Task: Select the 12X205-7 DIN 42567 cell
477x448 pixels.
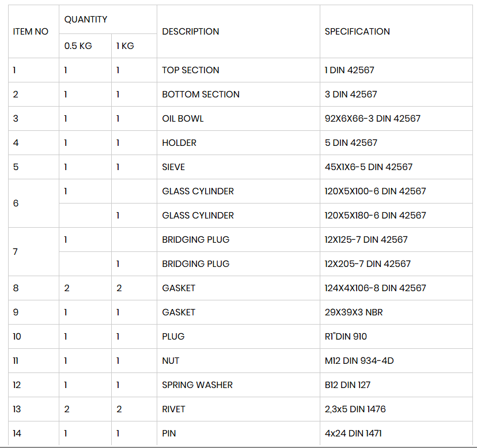Action: (396, 263)
